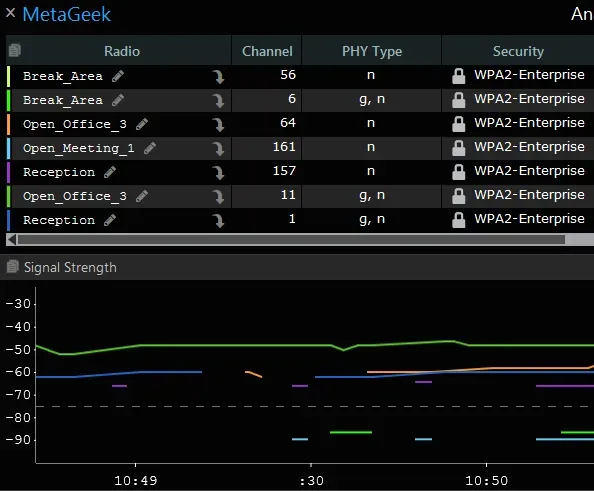Click the lock icon in the channel 64 row

click(458, 124)
